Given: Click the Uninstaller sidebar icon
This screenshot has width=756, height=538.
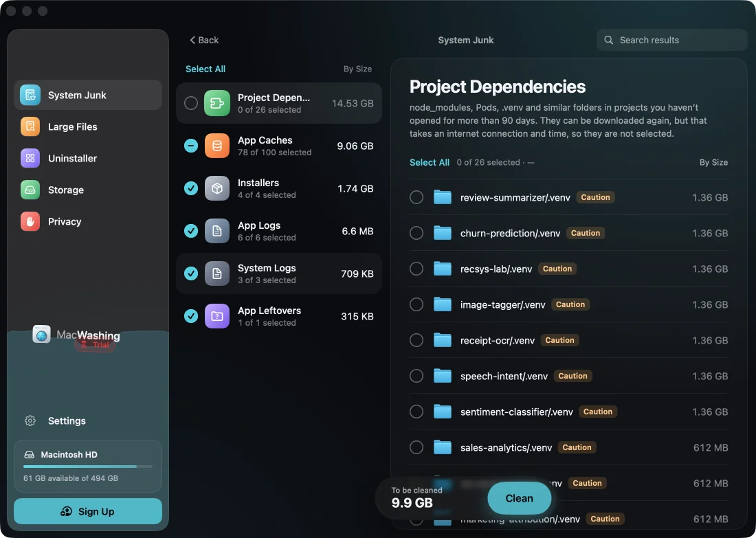Looking at the screenshot, I should (30, 158).
